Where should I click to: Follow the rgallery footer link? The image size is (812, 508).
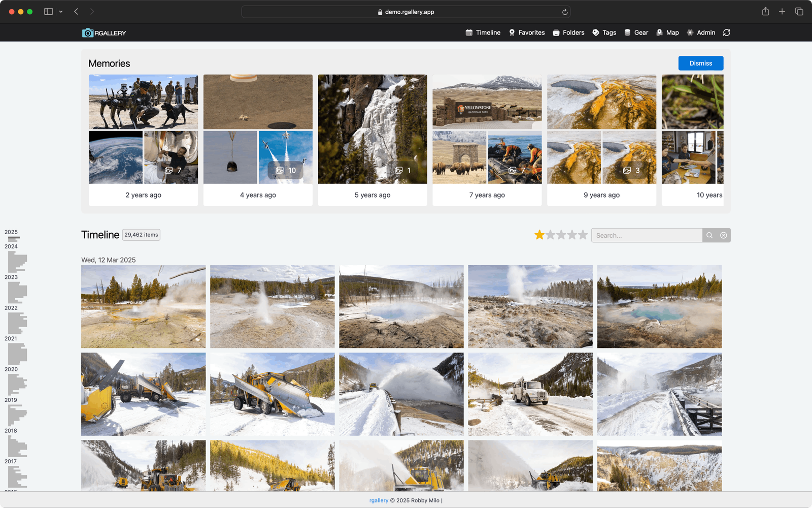coord(379,500)
